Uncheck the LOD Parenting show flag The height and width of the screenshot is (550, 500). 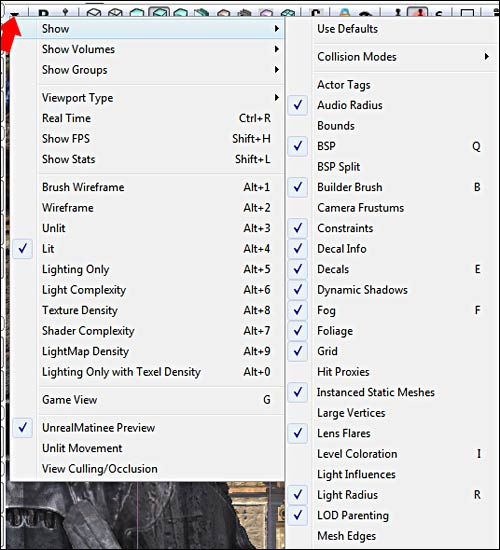(393, 515)
